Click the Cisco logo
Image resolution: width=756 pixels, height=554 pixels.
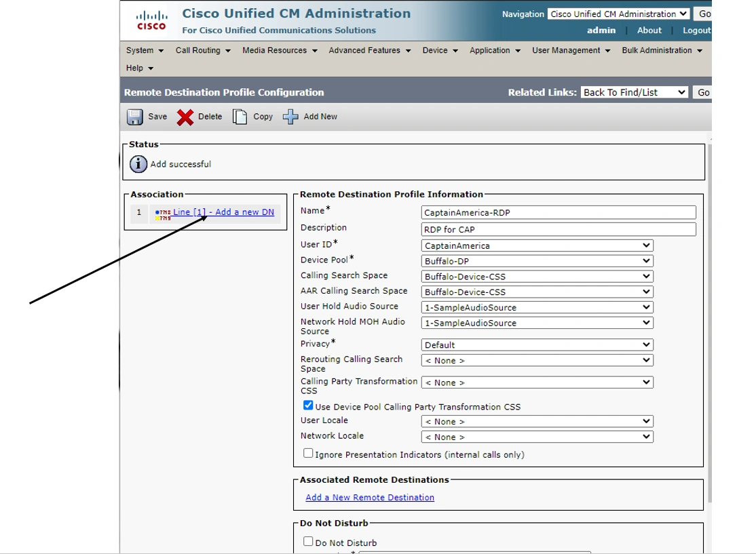(x=151, y=20)
